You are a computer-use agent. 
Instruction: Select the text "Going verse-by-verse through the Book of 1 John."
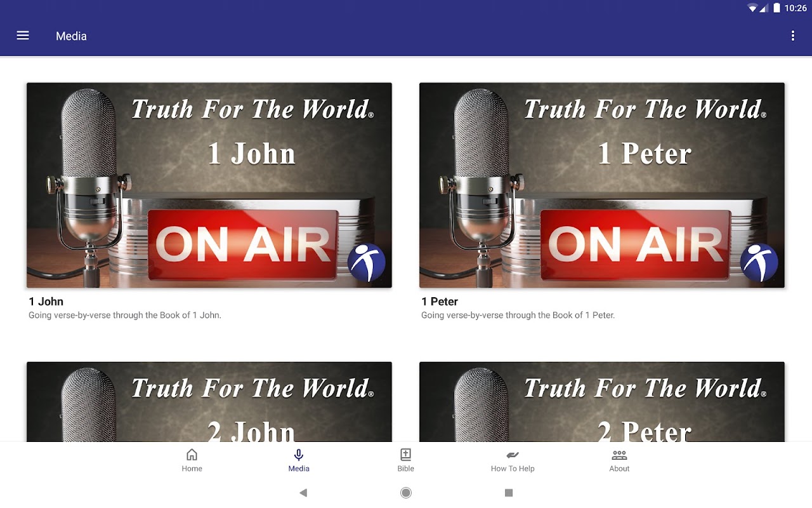tap(125, 315)
